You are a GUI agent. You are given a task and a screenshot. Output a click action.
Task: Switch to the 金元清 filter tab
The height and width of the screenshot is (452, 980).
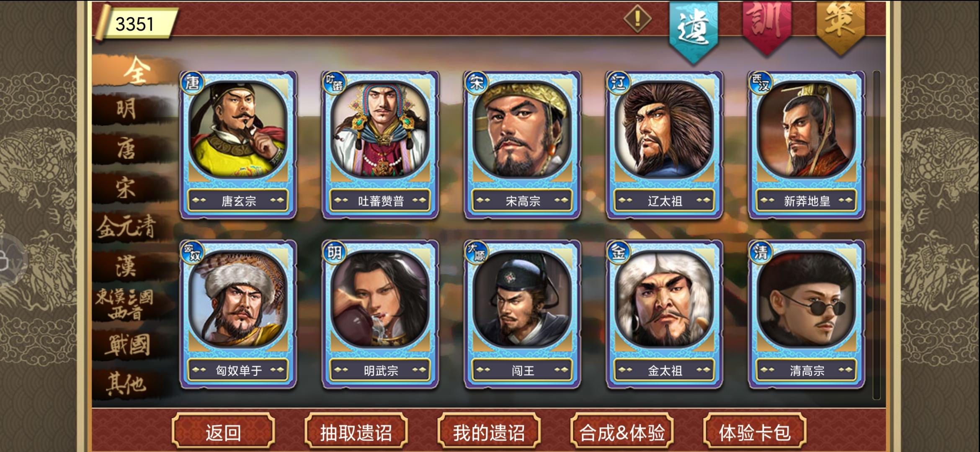point(126,227)
